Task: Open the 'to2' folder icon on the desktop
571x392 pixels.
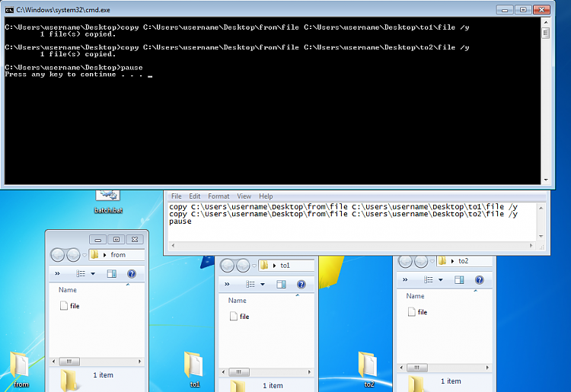Action: (x=368, y=369)
